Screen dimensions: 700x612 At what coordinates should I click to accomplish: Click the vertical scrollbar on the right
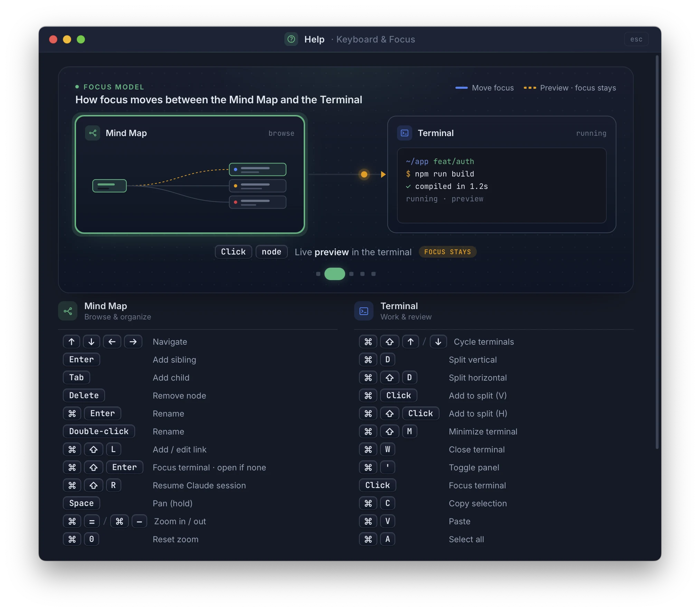tap(657, 252)
